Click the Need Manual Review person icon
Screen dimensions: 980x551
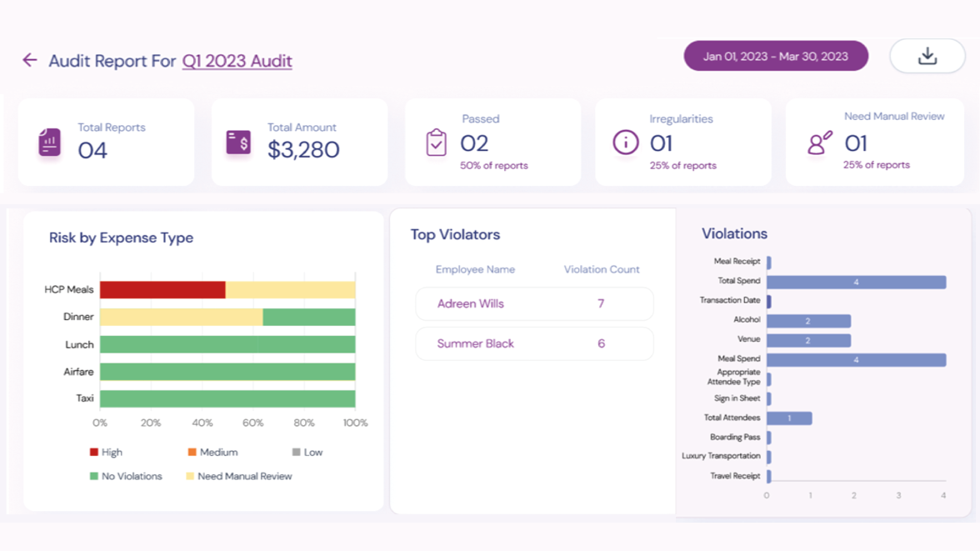click(819, 143)
